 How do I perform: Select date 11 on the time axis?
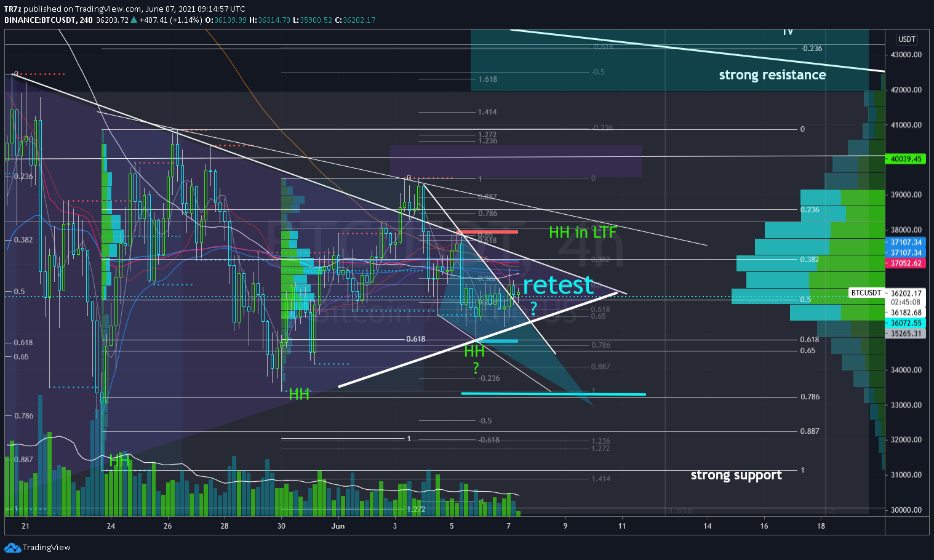tap(622, 526)
